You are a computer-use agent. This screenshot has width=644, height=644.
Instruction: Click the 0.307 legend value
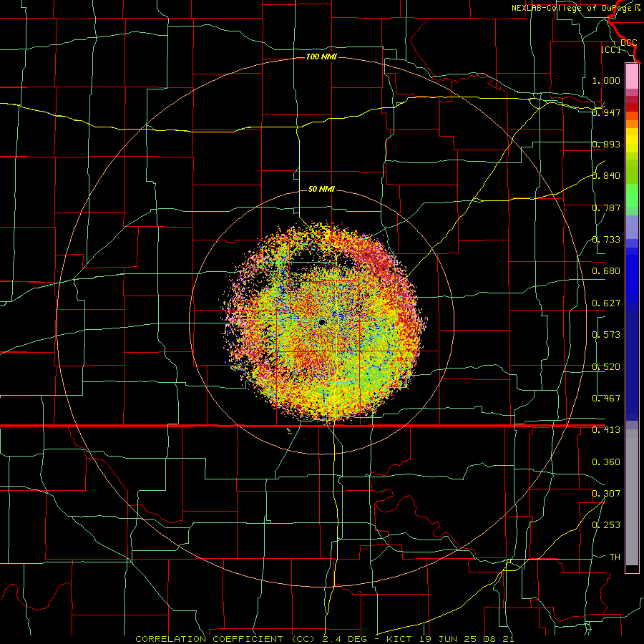(x=606, y=494)
